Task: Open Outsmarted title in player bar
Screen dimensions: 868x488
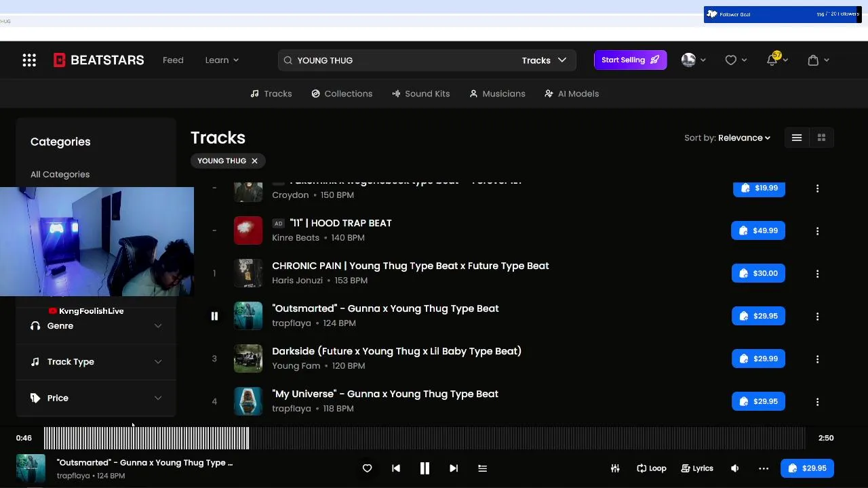Action: pyautogui.click(x=144, y=463)
